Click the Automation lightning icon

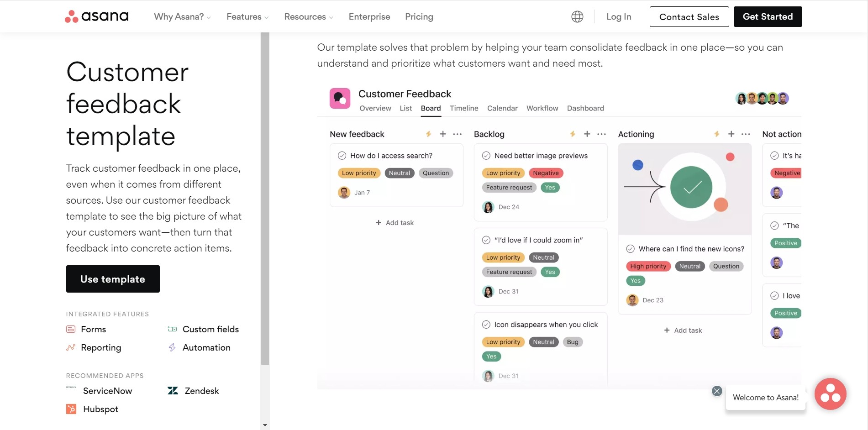172,347
